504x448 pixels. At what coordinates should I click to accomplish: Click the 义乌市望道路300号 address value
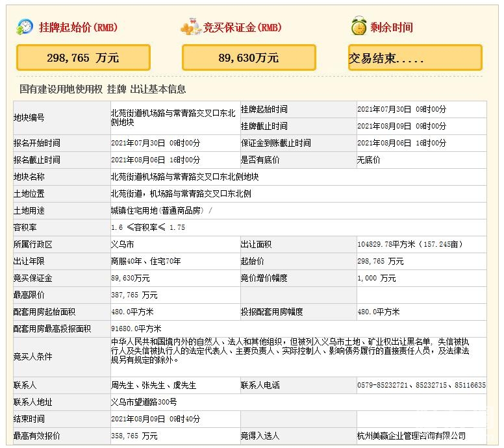[x=144, y=402]
